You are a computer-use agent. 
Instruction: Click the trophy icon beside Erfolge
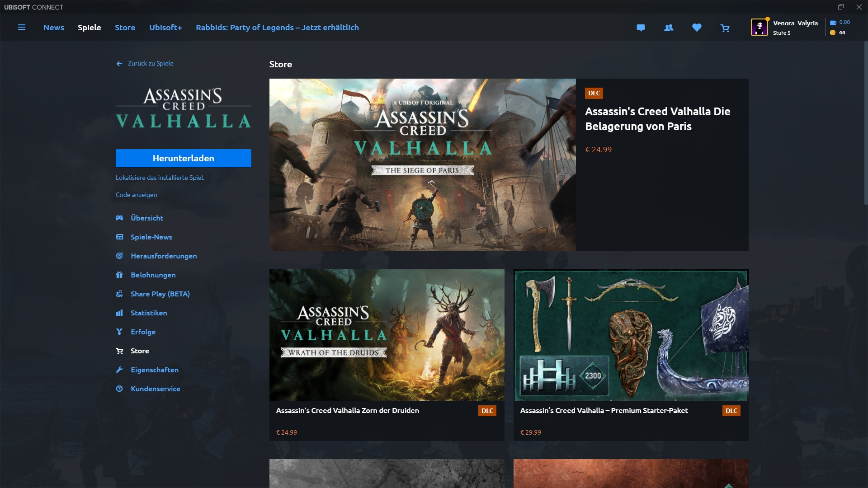(119, 332)
